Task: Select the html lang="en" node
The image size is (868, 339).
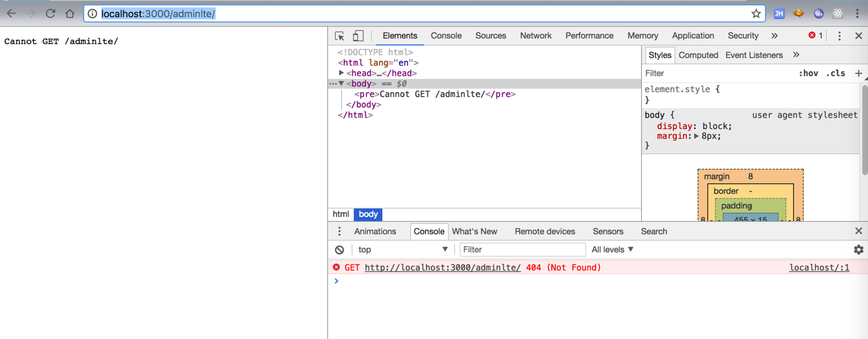Action: point(378,63)
